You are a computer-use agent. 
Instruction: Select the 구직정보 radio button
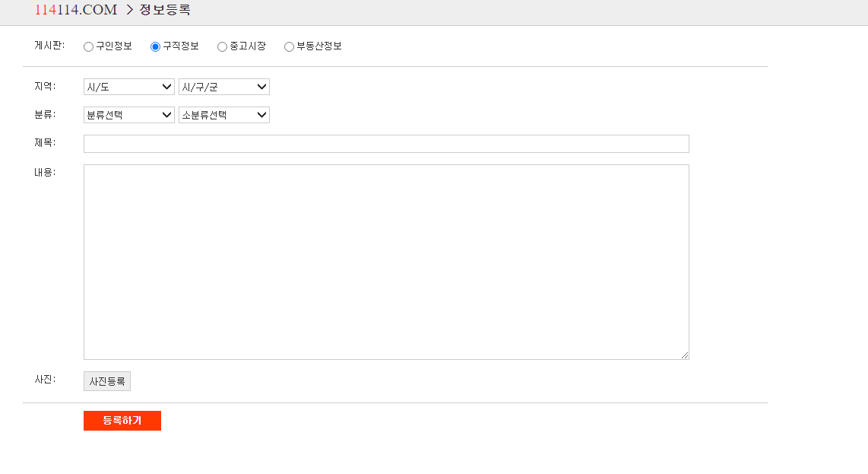(x=155, y=46)
